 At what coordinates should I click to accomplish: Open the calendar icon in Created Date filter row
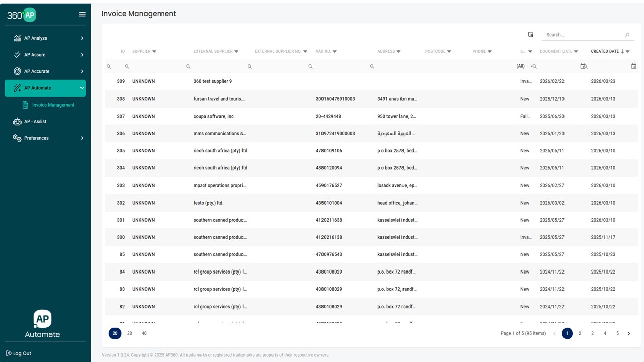coord(633,66)
